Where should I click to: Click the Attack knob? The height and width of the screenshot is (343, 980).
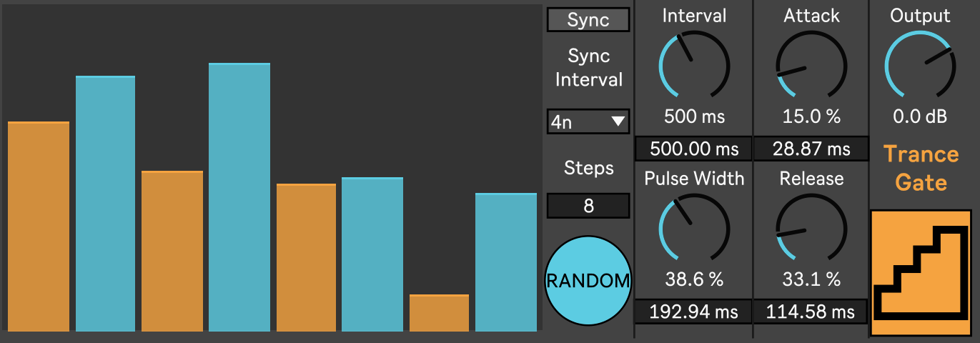(811, 66)
